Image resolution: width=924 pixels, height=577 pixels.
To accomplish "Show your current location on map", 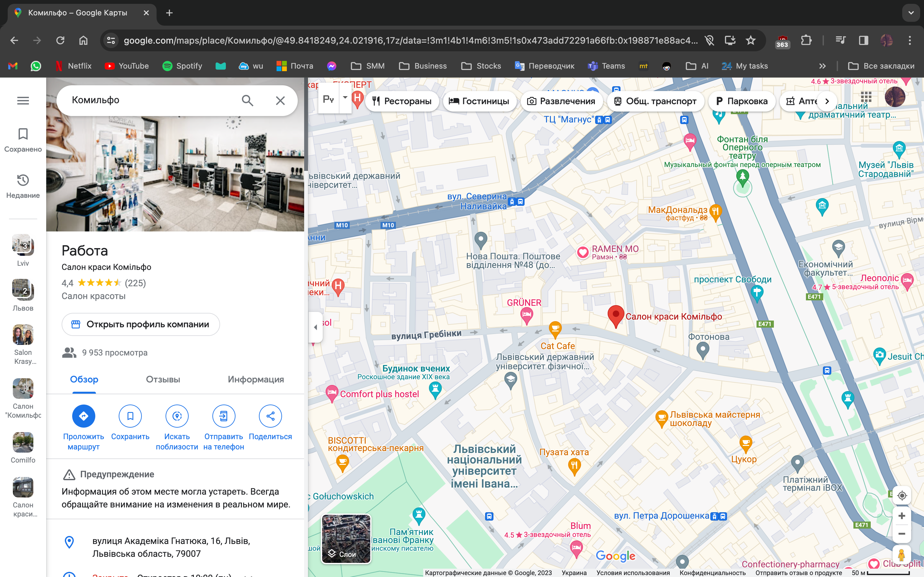I will (x=902, y=495).
